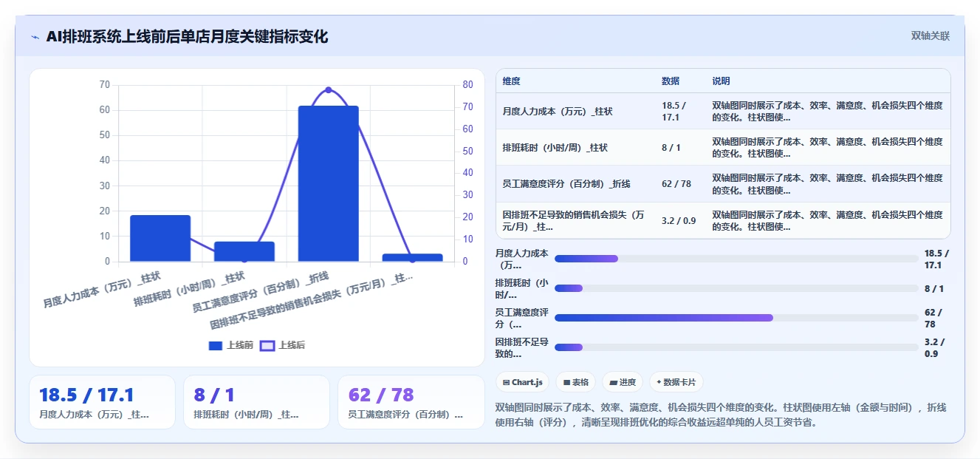The height and width of the screenshot is (459, 980).
Task: Click the 维度 column header
Action: 511,81
